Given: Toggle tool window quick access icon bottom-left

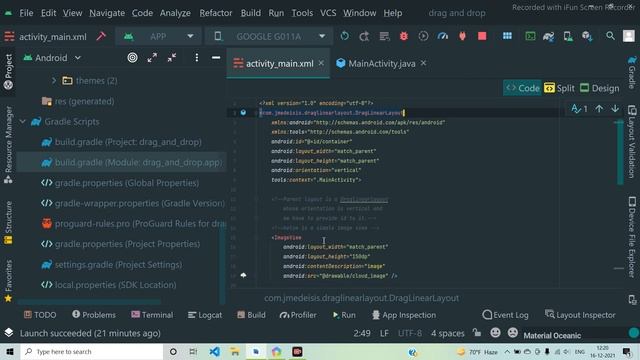Looking at the screenshot, I should click(x=9, y=333).
